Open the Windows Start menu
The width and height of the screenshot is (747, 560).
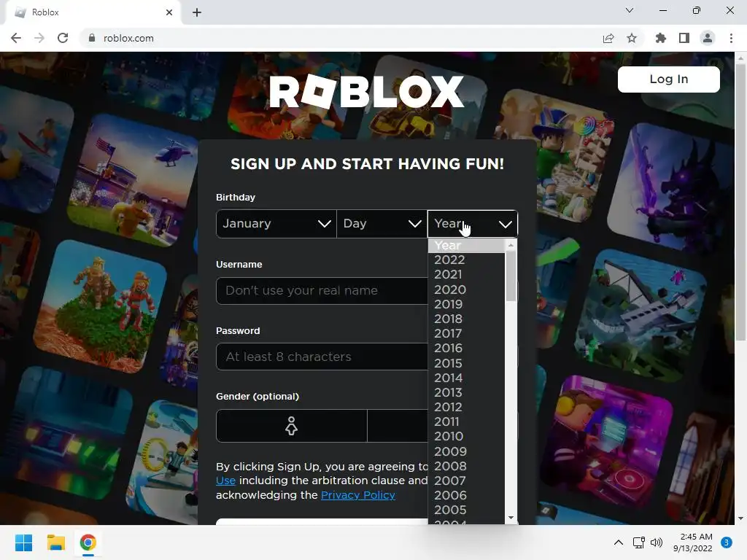[x=23, y=542]
